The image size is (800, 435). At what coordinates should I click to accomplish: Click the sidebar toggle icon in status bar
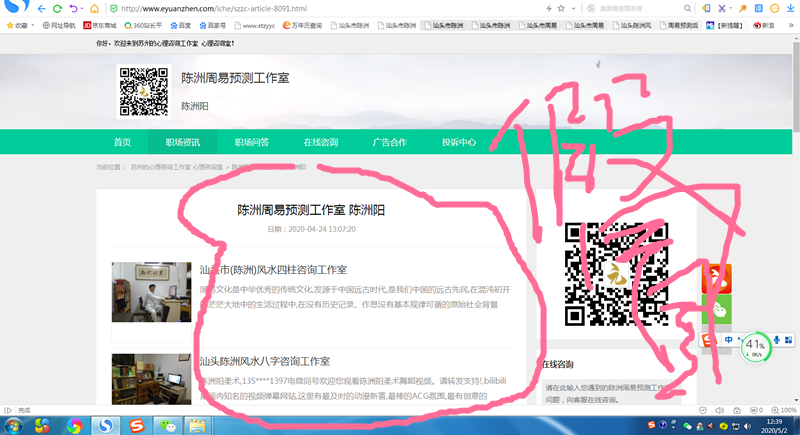[8, 410]
